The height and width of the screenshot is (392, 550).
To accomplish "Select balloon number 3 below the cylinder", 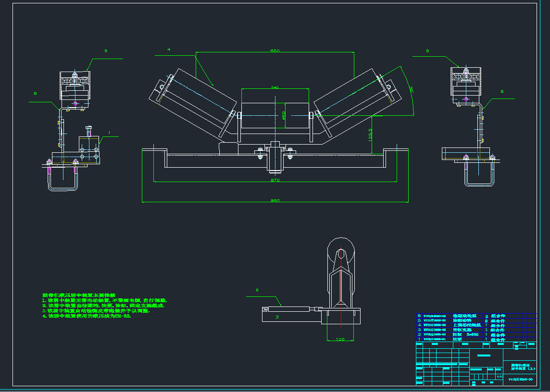I will 277,317.
